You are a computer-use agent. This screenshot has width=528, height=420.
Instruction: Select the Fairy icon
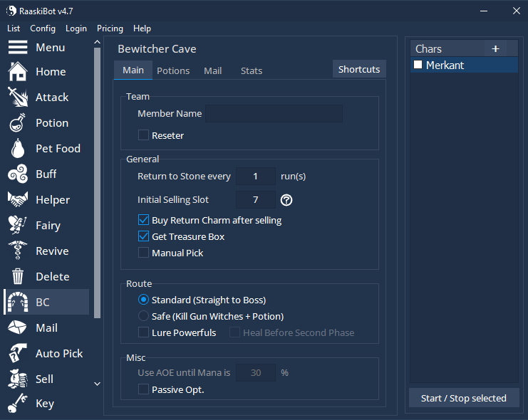18,225
